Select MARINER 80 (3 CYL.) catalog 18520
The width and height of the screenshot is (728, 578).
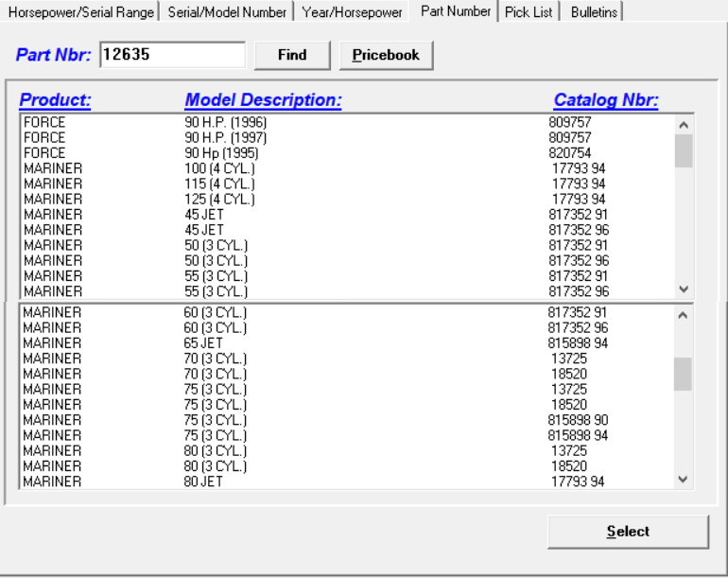click(347, 465)
